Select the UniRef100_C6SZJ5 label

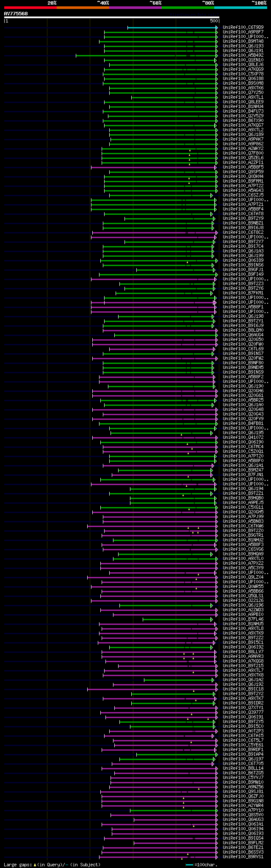[x=243, y=195]
